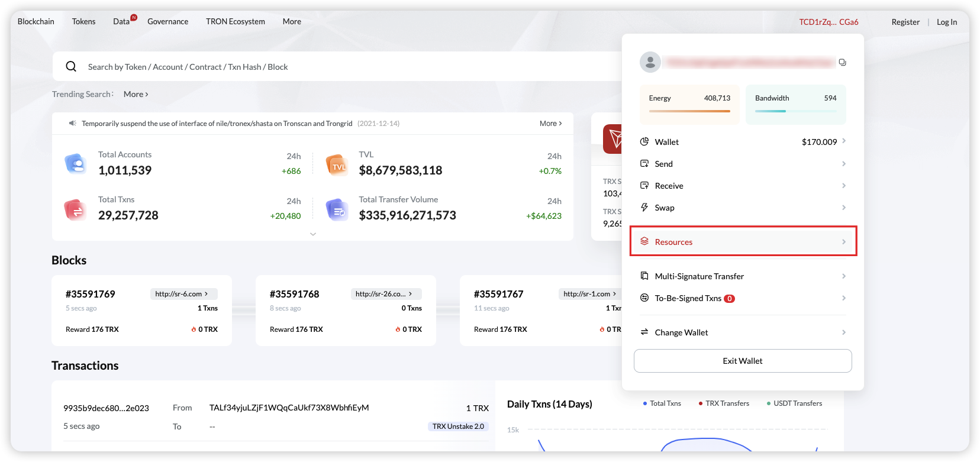Click the Total Transfer Volume icon

pos(337,209)
